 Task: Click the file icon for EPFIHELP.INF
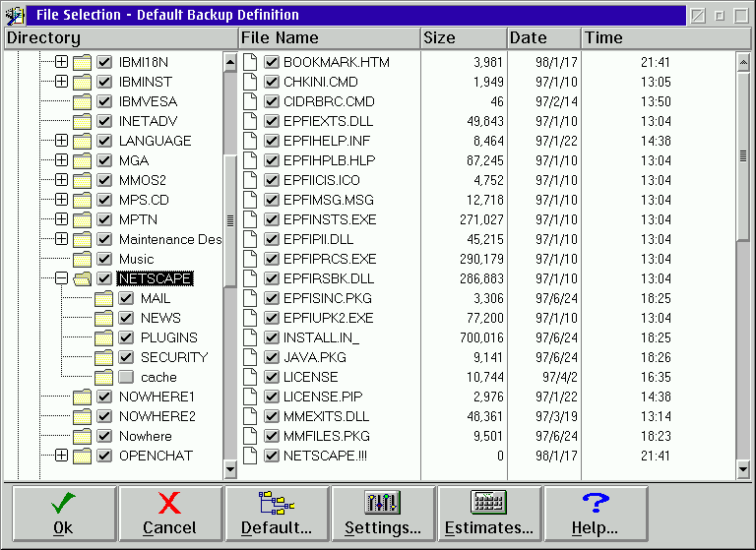(250, 141)
